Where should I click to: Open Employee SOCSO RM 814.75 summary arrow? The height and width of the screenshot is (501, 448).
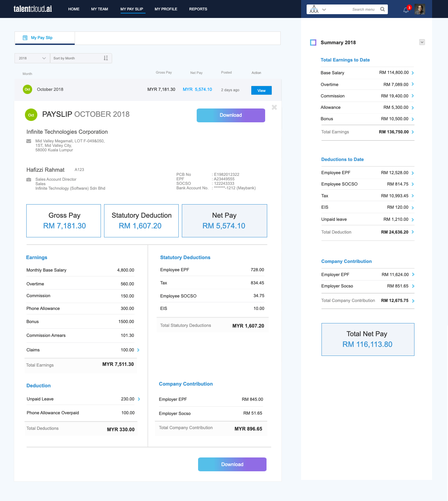click(413, 184)
